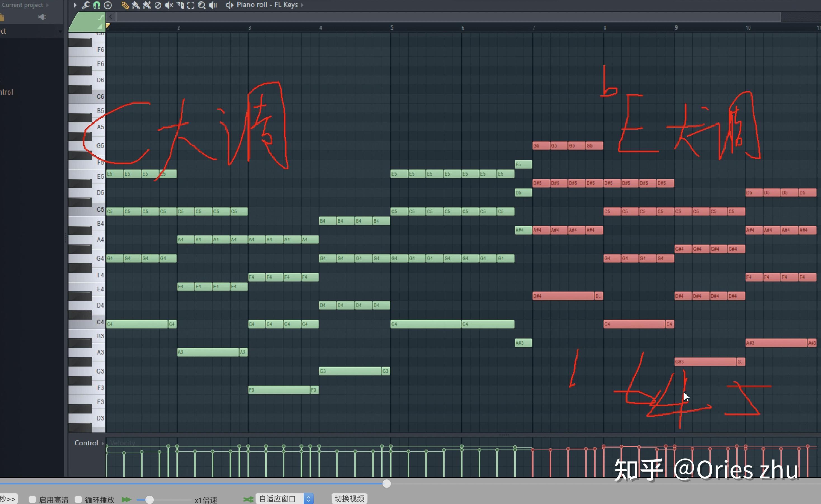Open the stamp chord tool icon
Image resolution: width=821 pixels, height=504 pixels.
coord(108,5)
